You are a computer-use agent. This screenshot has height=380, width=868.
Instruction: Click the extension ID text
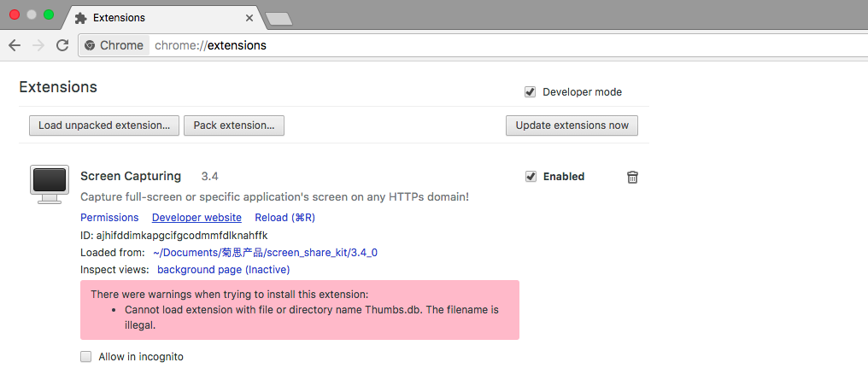pos(173,235)
